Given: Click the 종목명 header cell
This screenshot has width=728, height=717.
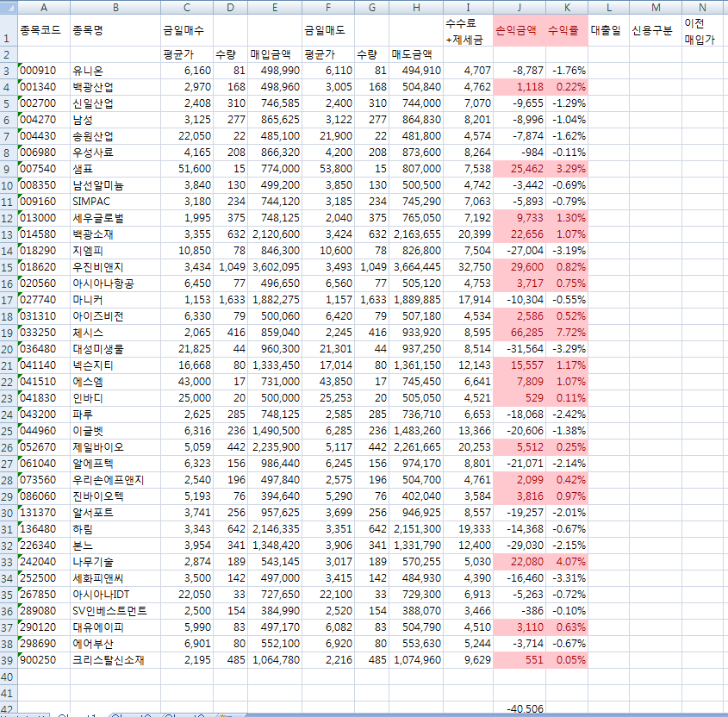Looking at the screenshot, I should pyautogui.click(x=115, y=30).
